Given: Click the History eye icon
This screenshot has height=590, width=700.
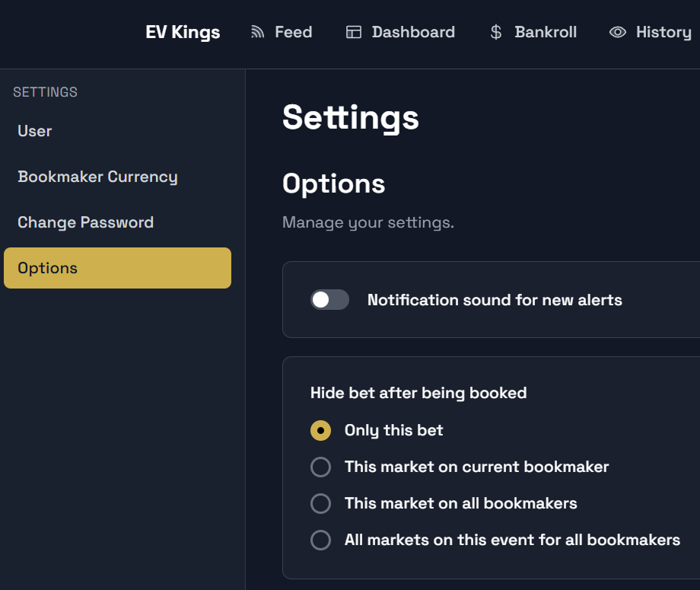Looking at the screenshot, I should pyautogui.click(x=618, y=32).
